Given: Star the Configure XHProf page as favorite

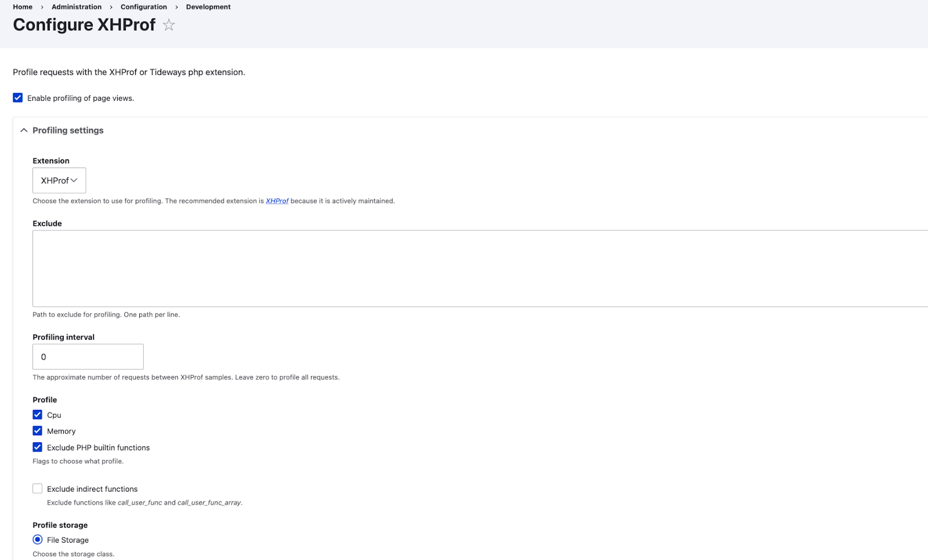Looking at the screenshot, I should [169, 25].
